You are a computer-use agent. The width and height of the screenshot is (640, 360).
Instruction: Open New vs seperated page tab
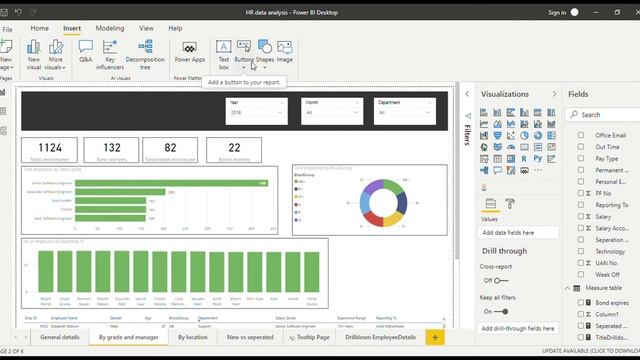click(x=250, y=337)
